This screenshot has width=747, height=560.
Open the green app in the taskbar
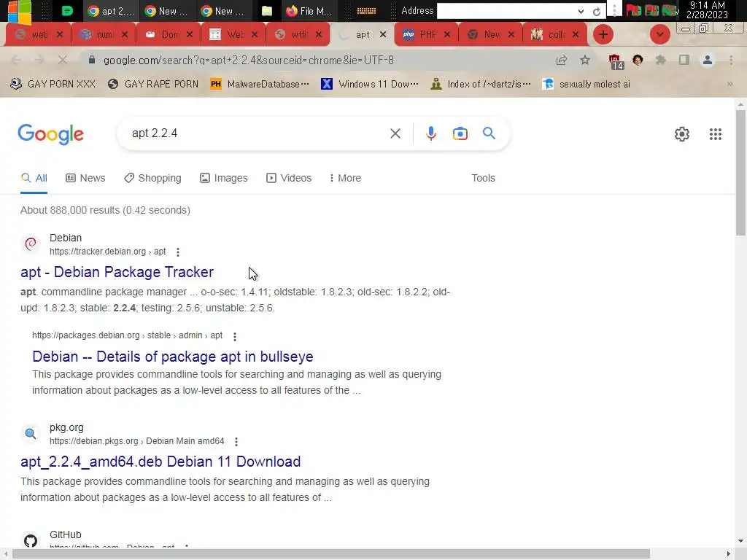pos(67,11)
